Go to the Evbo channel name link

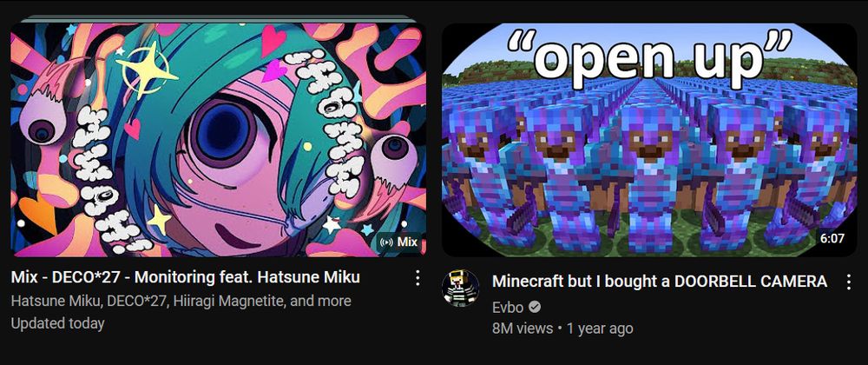[508, 307]
